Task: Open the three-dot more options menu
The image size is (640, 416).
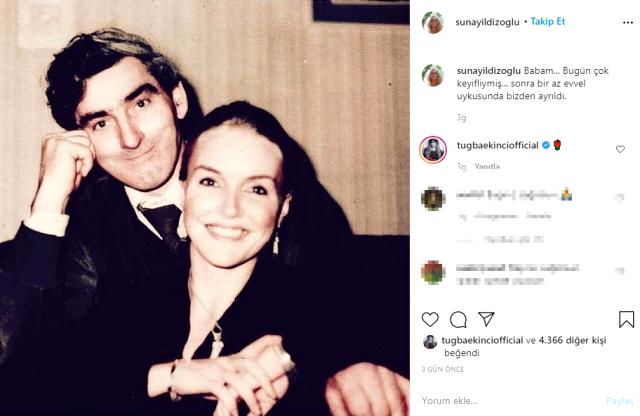Action: pyautogui.click(x=628, y=22)
